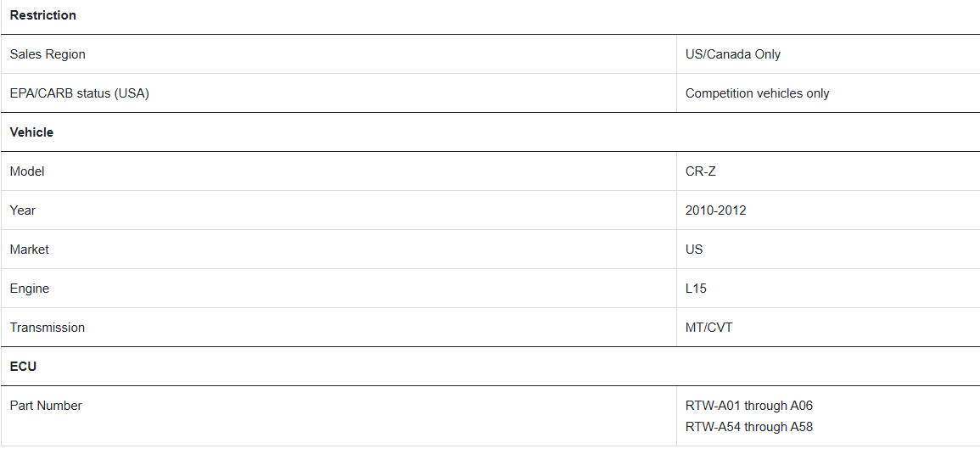The image size is (980, 460).
Task: Select RTW-A54 through A58 text
Action: click(x=748, y=427)
